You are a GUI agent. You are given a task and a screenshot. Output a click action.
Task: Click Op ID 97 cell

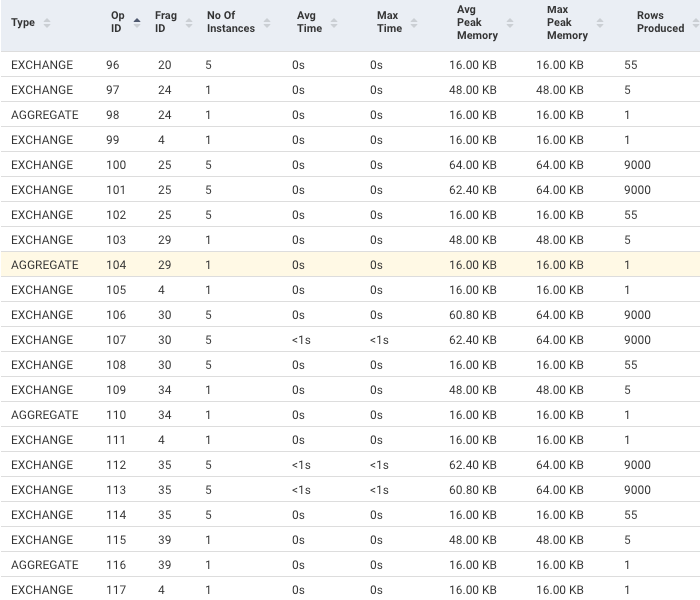pyautogui.click(x=112, y=90)
